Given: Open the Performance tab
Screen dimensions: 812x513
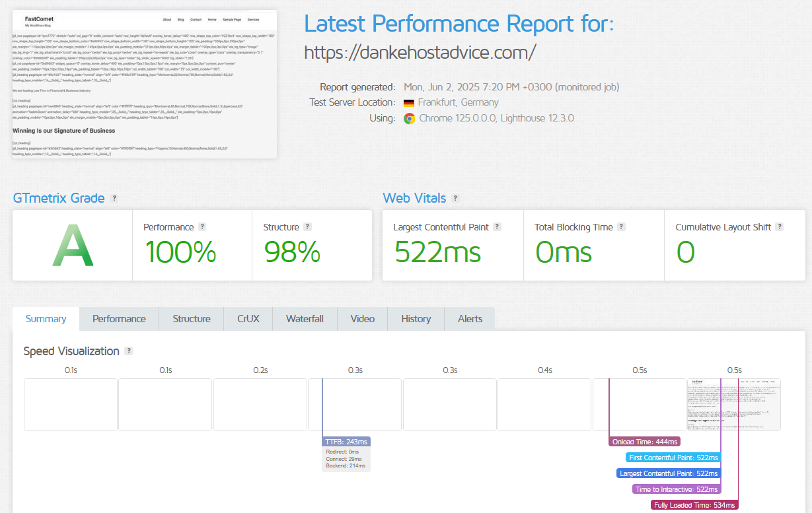Looking at the screenshot, I should pos(119,319).
